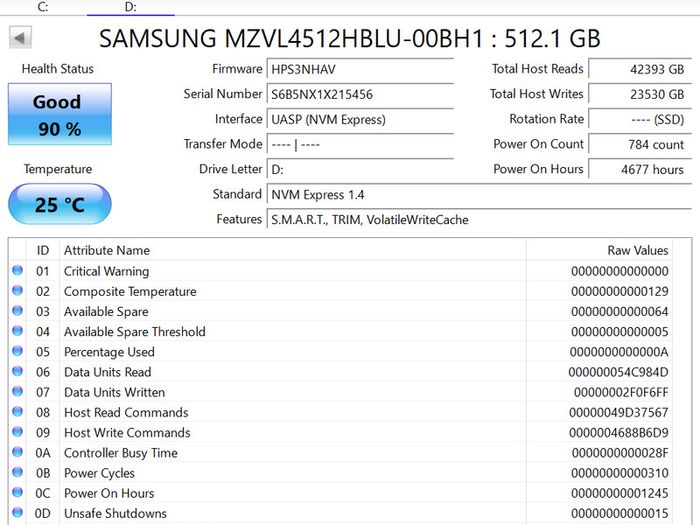Click raw value 000004688B6D9
Image resolution: width=700 pixels, height=525 pixels.
pos(619,433)
